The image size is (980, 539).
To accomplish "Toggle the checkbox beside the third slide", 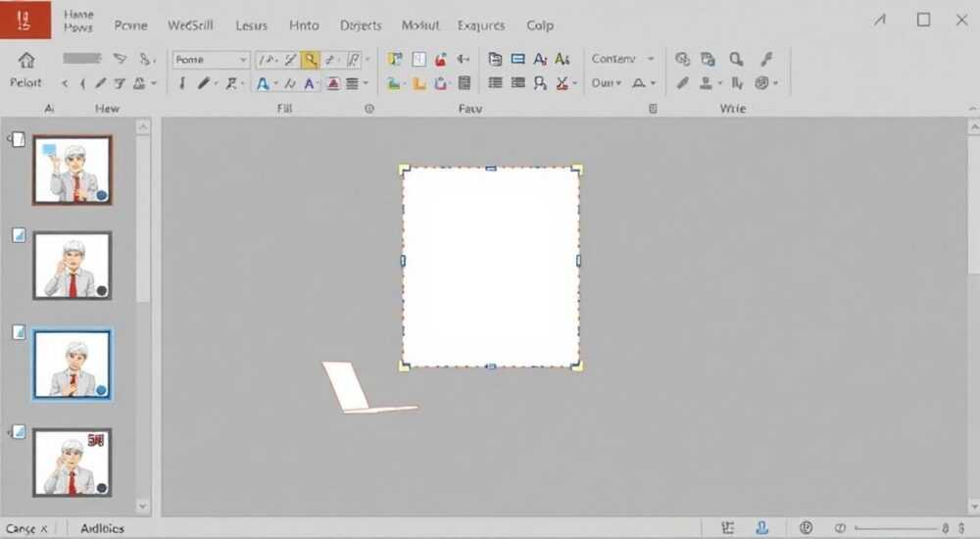I will [19, 332].
